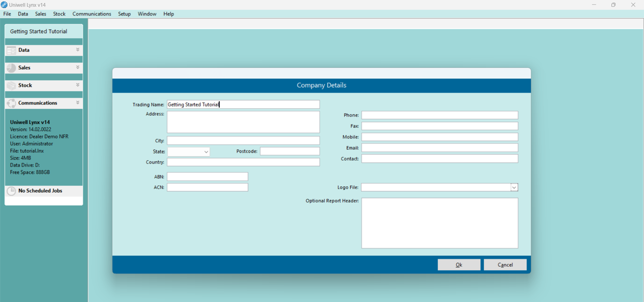Open the Window menu
Image resolution: width=644 pixels, height=302 pixels.
coord(147,14)
